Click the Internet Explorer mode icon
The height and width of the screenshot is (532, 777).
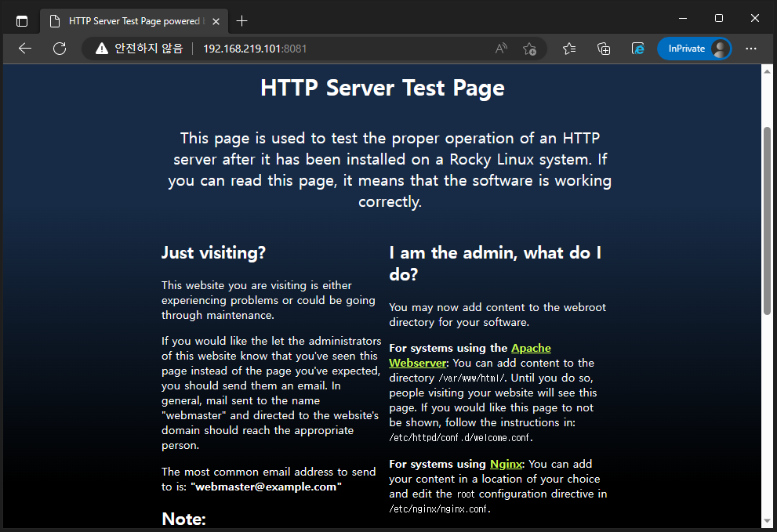(x=637, y=49)
